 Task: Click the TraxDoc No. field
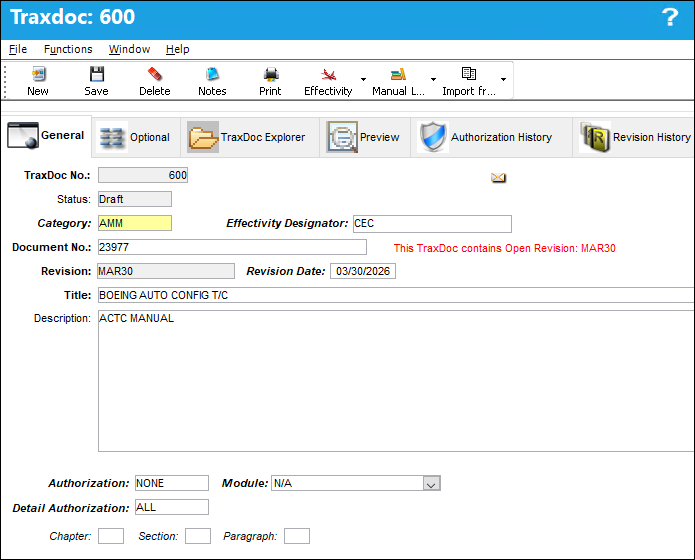click(x=143, y=175)
